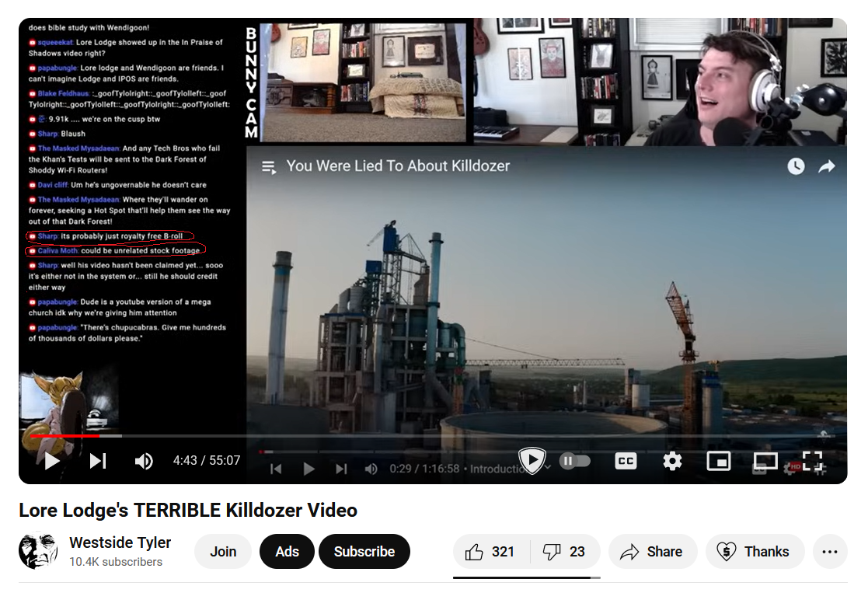Click the "BUNNY CAM" vertical label
The width and height of the screenshot is (868, 593).
pyautogui.click(x=251, y=82)
